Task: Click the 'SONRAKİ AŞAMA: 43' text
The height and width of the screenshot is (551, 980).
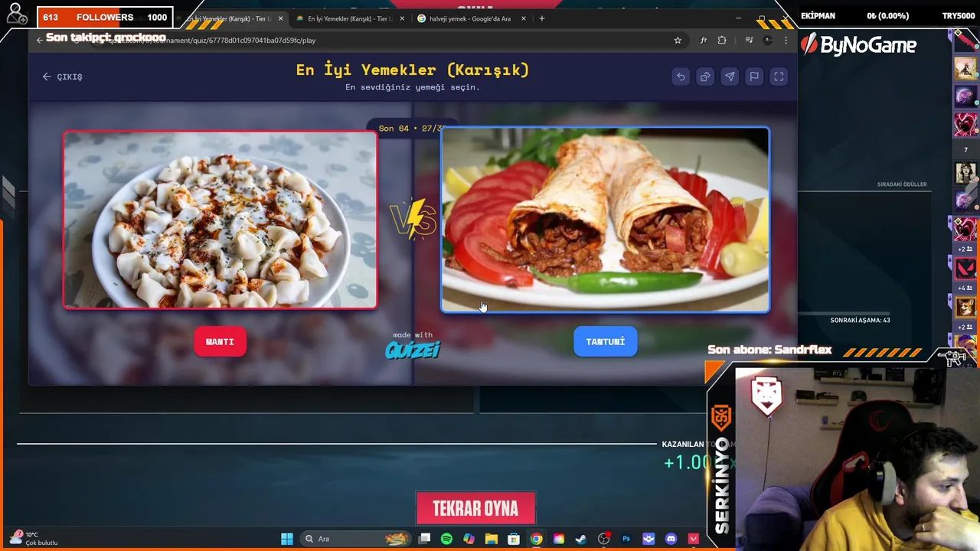Action: (x=860, y=320)
